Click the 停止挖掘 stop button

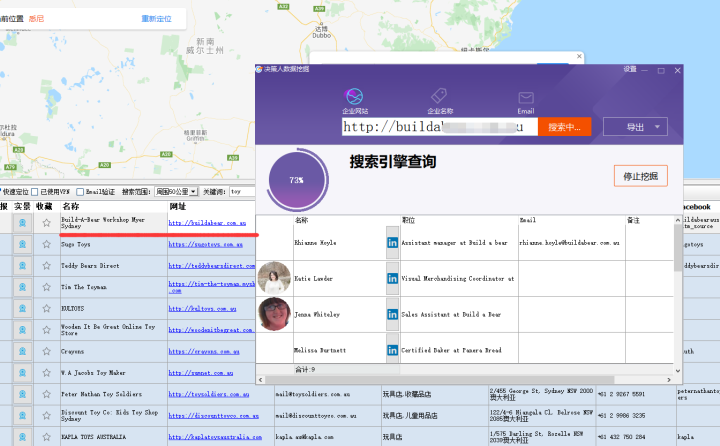coord(641,176)
